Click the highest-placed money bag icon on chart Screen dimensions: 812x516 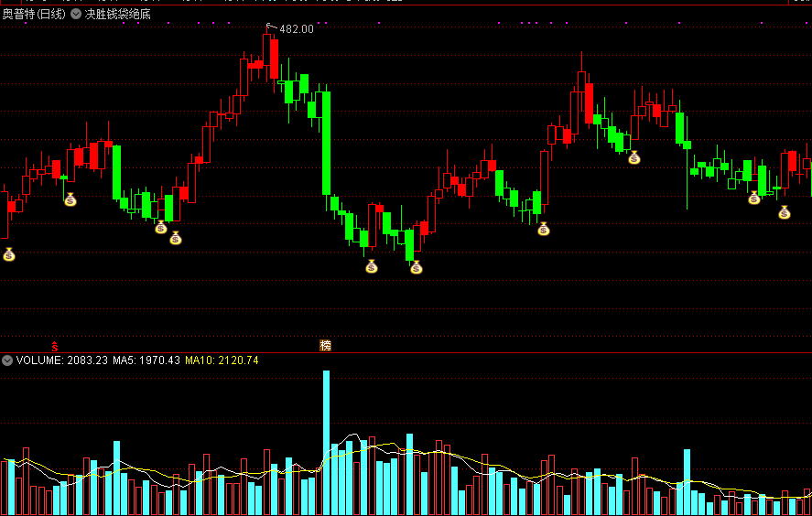634,157
